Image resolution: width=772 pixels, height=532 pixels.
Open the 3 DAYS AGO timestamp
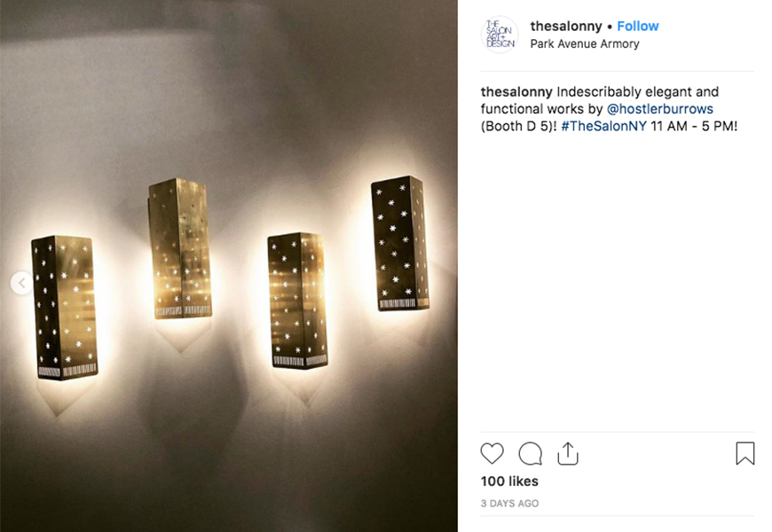click(x=509, y=504)
